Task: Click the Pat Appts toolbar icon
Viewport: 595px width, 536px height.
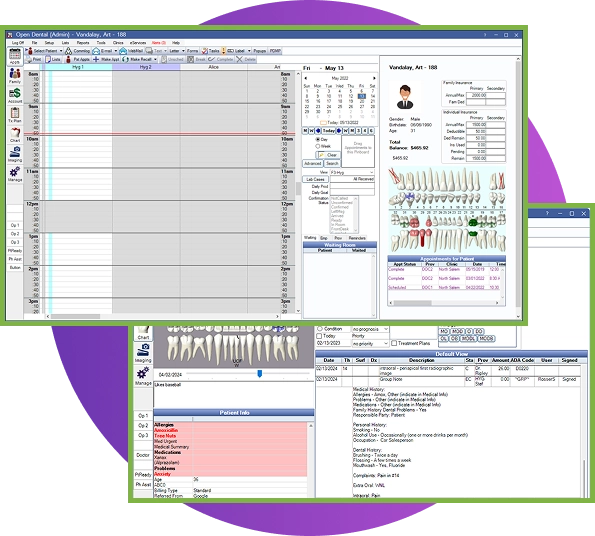Action: (x=68, y=59)
